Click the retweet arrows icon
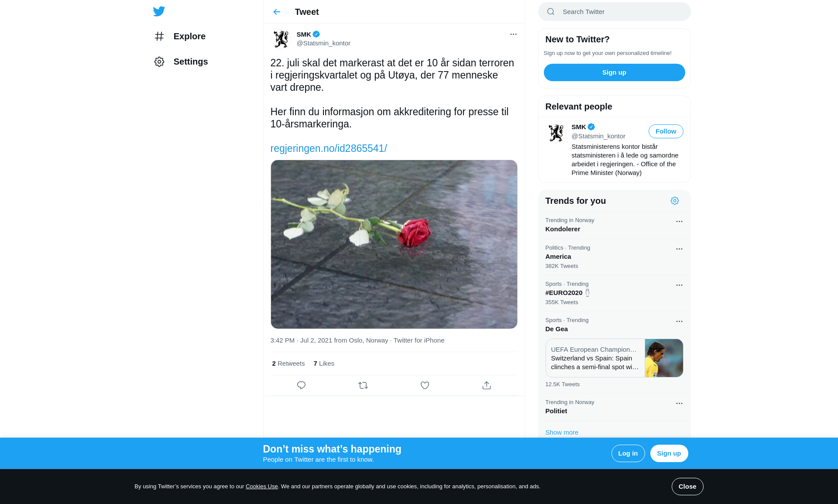This screenshot has height=504, width=838. click(x=363, y=385)
